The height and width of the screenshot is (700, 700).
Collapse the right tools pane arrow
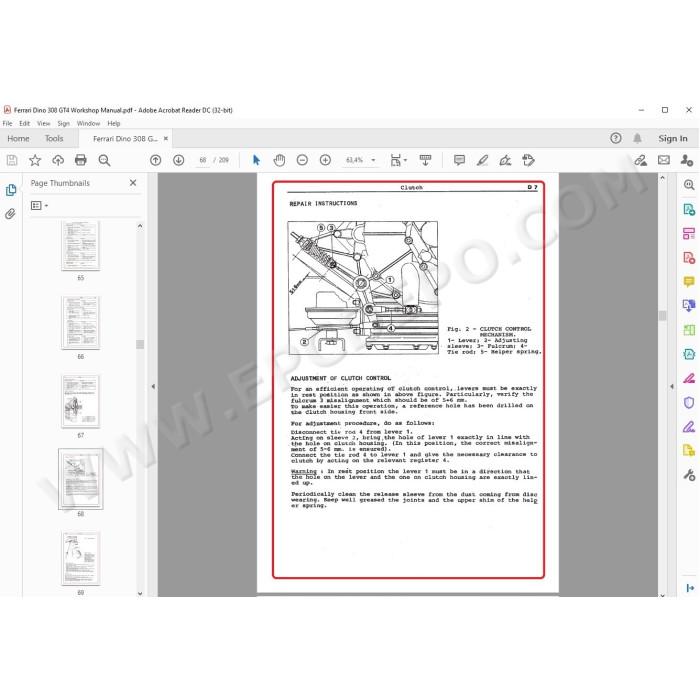[672, 387]
